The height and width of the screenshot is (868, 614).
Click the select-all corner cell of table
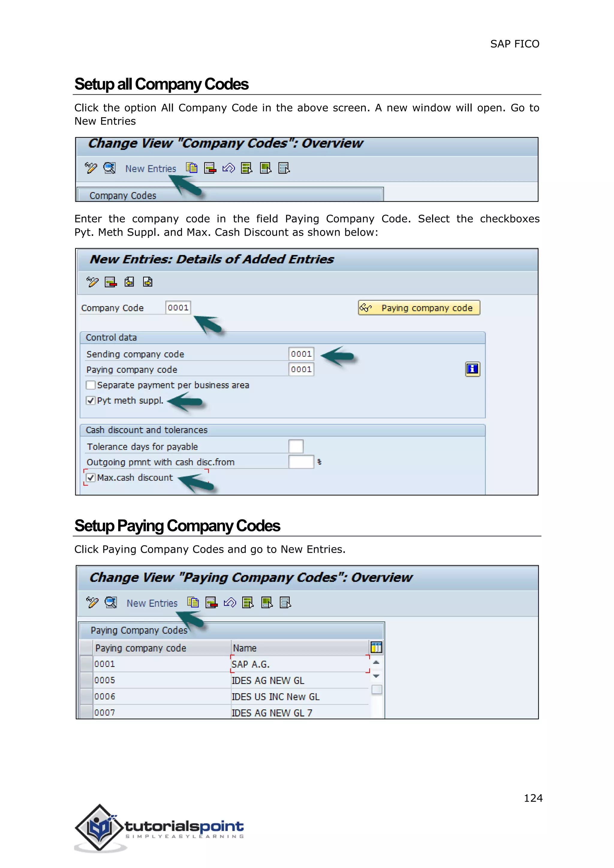click(87, 648)
